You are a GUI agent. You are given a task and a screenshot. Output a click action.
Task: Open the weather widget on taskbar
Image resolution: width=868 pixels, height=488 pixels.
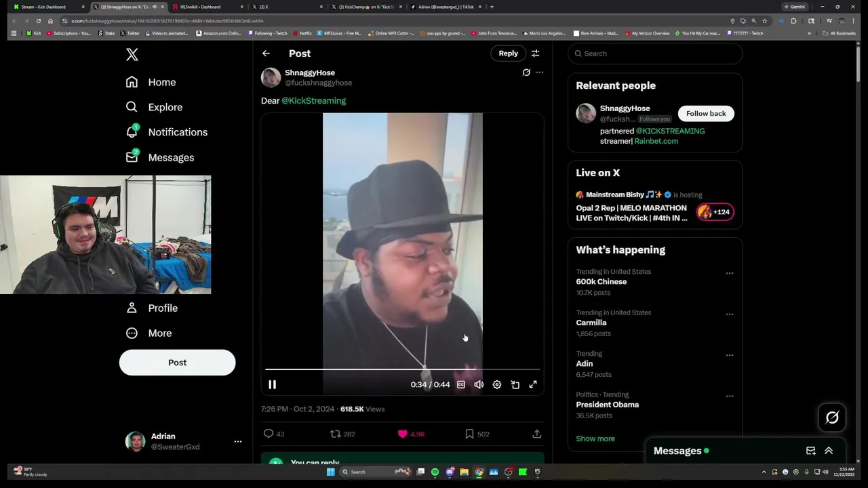(x=31, y=471)
